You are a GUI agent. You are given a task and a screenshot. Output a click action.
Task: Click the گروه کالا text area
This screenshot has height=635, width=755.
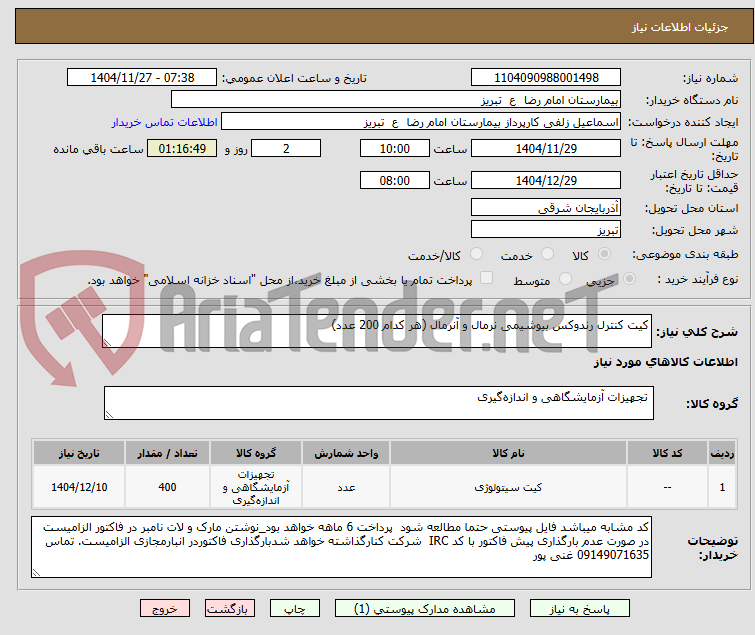[378, 402]
